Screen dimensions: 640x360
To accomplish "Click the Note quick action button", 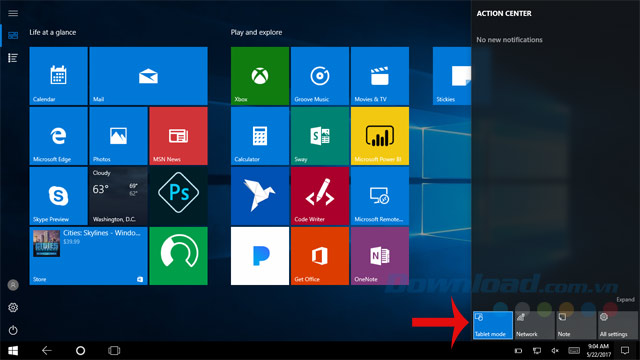I will coord(576,325).
